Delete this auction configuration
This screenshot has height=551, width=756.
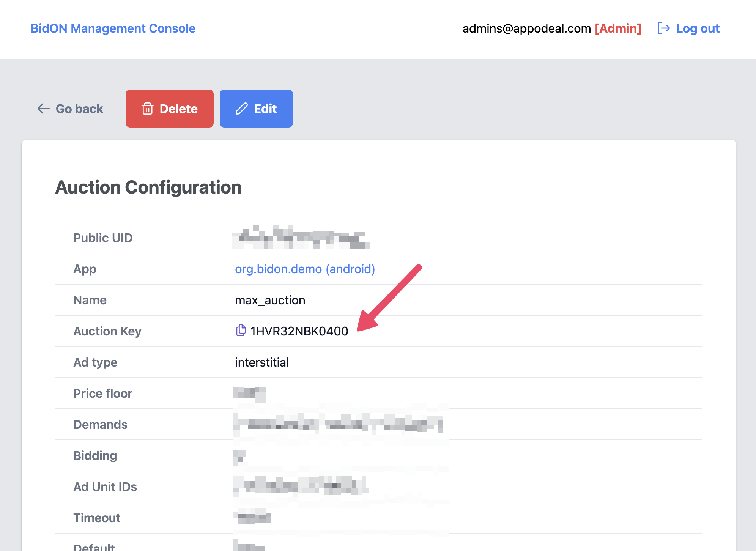click(170, 109)
